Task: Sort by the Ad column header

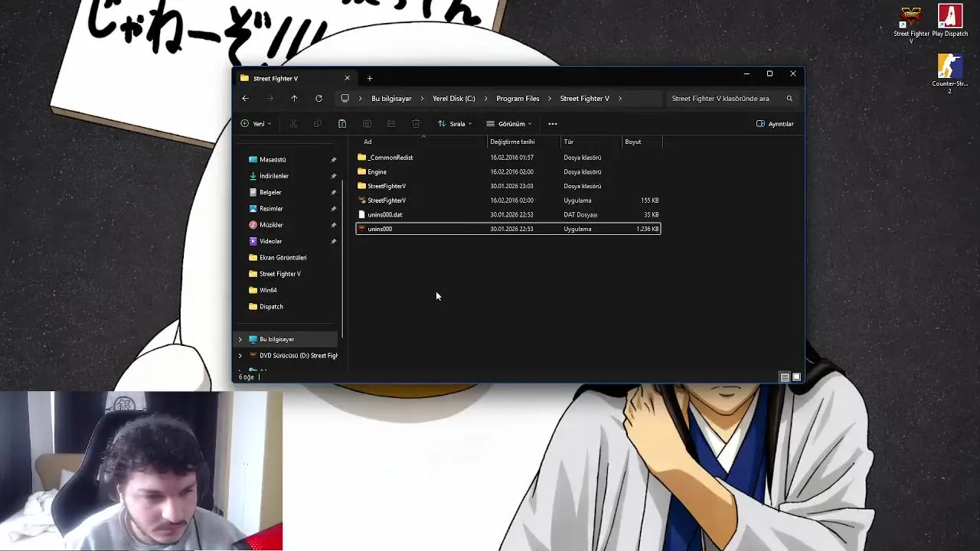Action: pos(422,142)
